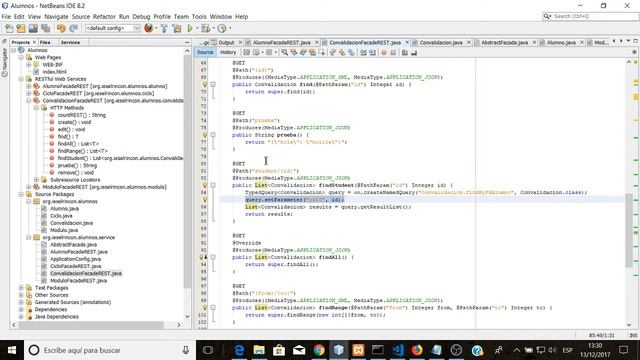Collapse the Alumnos project root node
Screen dimensions: 640x360
(14, 50)
